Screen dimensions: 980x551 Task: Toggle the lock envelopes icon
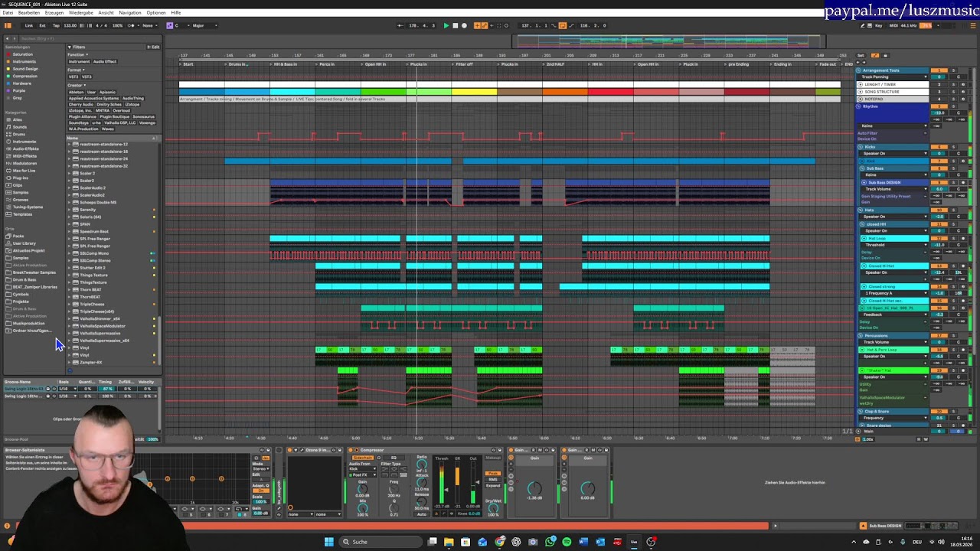(x=884, y=55)
